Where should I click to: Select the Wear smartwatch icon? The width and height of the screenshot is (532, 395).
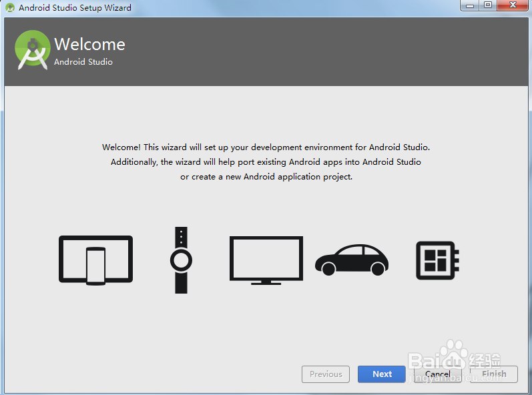pos(181,260)
